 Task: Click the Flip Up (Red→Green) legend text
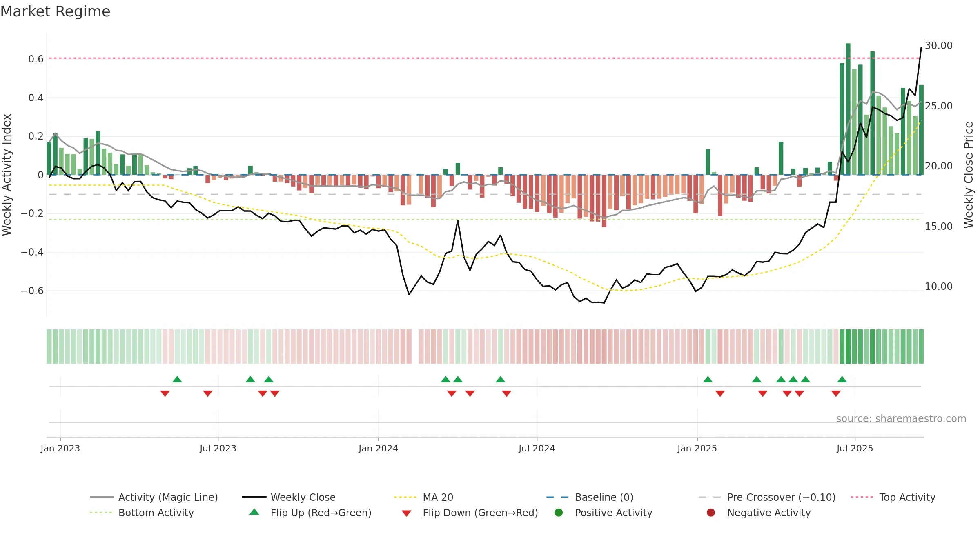(x=321, y=513)
